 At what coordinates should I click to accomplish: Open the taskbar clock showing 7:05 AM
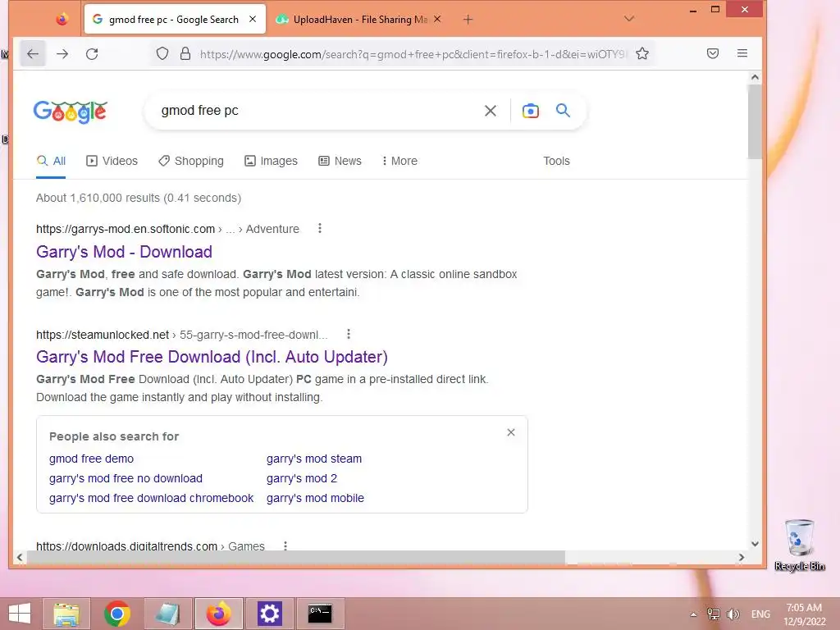tap(804, 614)
